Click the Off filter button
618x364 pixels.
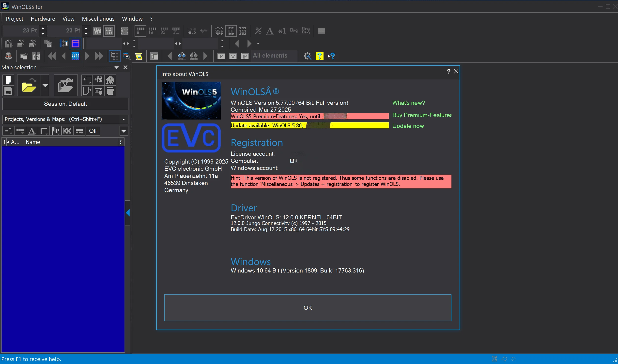click(93, 131)
